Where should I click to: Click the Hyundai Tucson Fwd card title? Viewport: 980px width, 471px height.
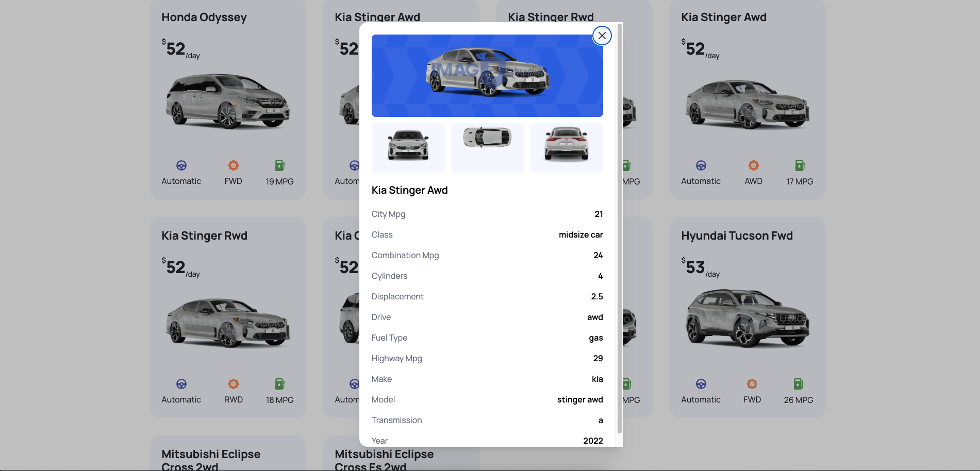737,235
